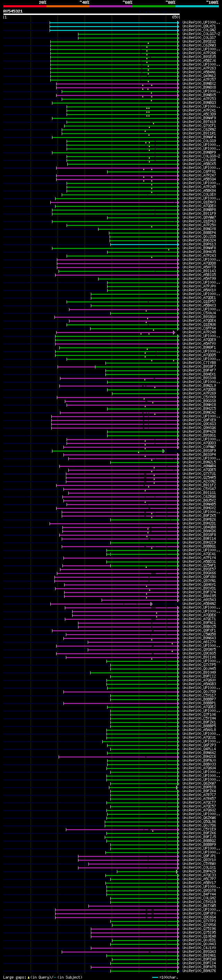Image resolution: width=222 pixels, height=980 pixels.
Task: Click the UniRef100_A5B4N2 label
Action: tap(199, 604)
